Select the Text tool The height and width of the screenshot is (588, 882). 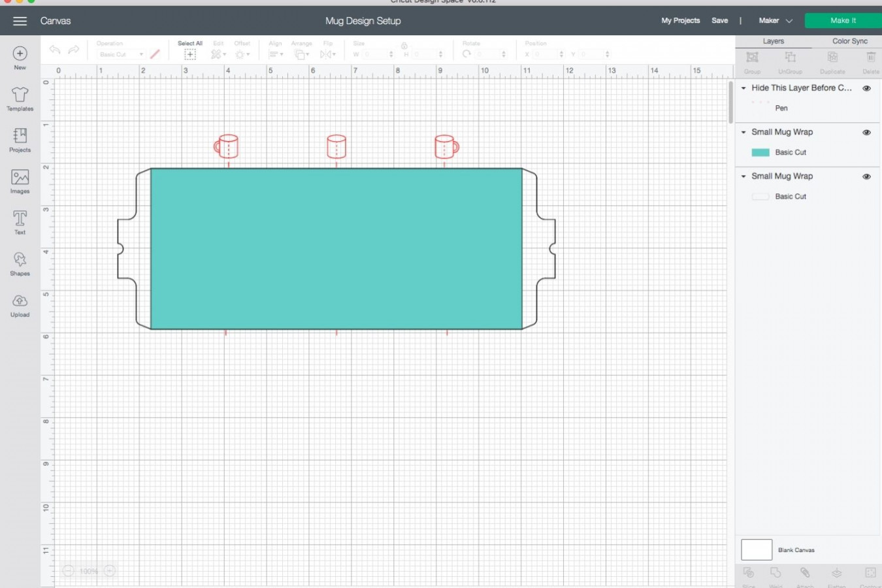(20, 218)
